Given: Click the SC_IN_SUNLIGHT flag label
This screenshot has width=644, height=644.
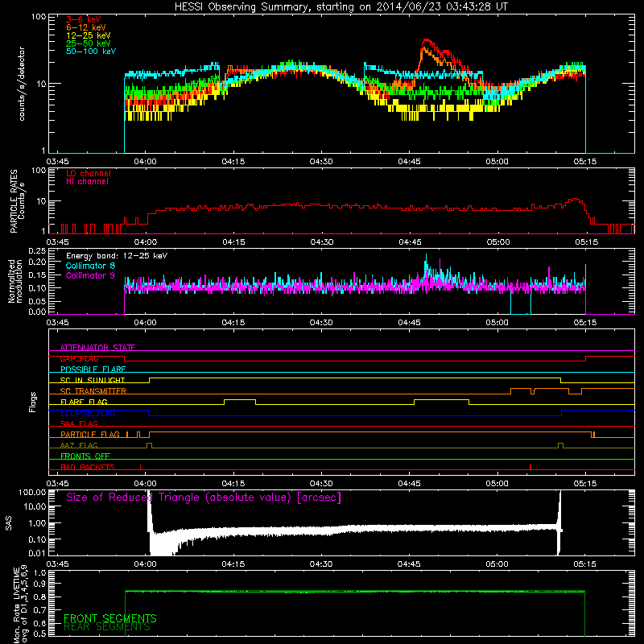Looking at the screenshot, I should 93,380.
